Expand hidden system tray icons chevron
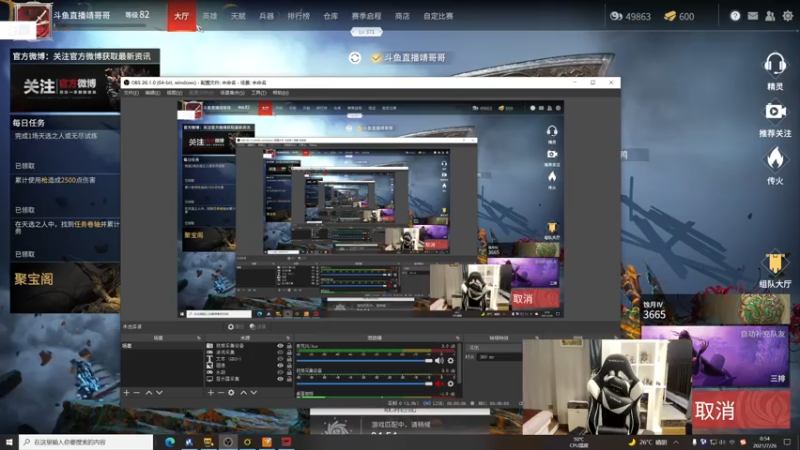Viewport: 800px width, 450px height. 676,442
